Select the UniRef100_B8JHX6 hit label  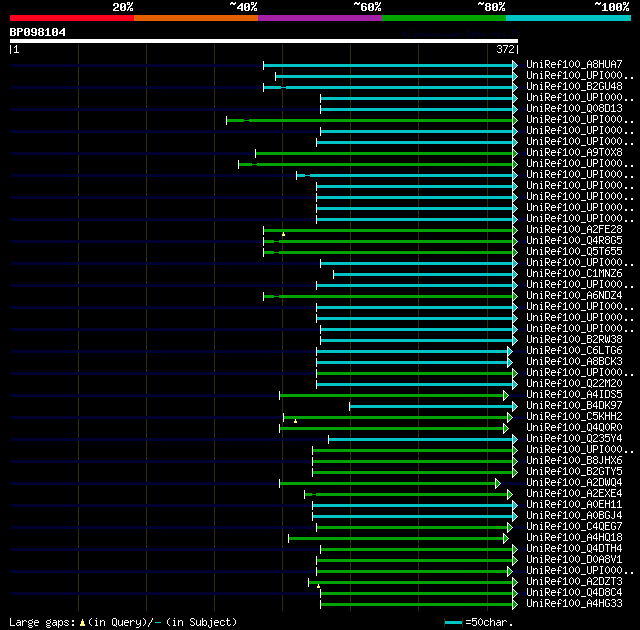click(x=574, y=461)
